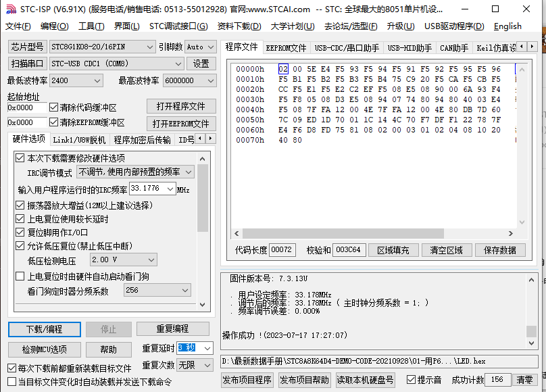
Task: Click the STC-ISP app icon in title bar
Action: click(11, 9)
